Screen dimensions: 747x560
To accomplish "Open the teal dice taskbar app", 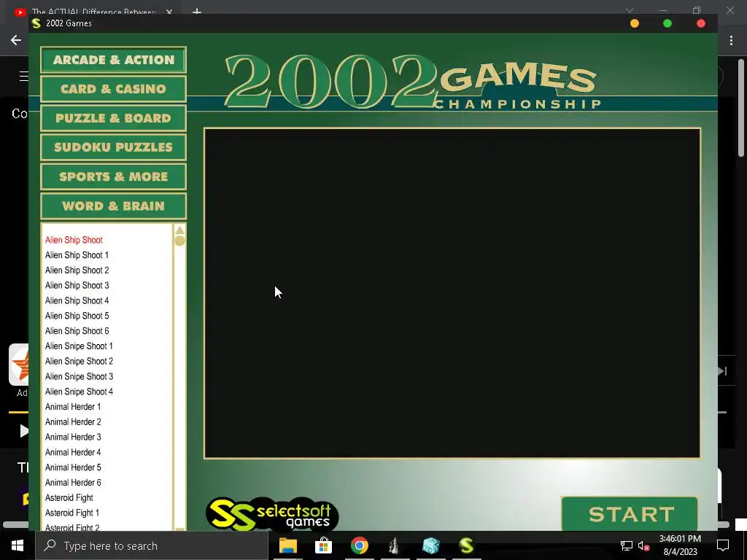I will tap(430, 545).
